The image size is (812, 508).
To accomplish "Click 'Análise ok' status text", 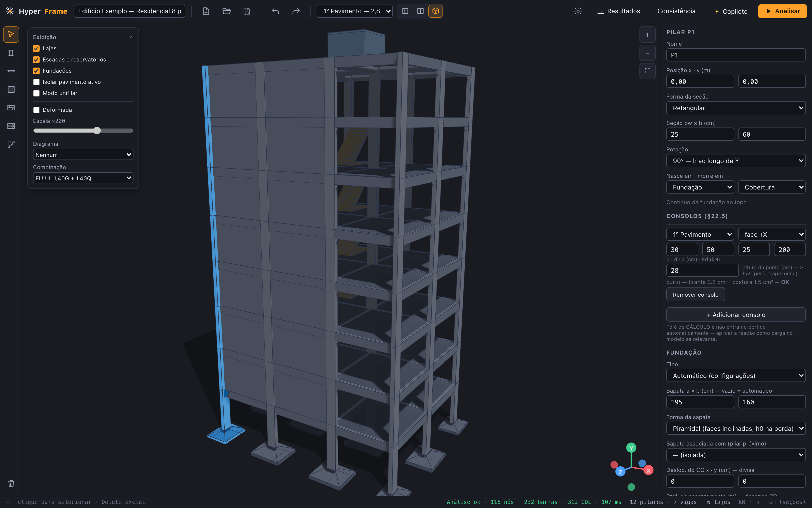I will [463, 502].
